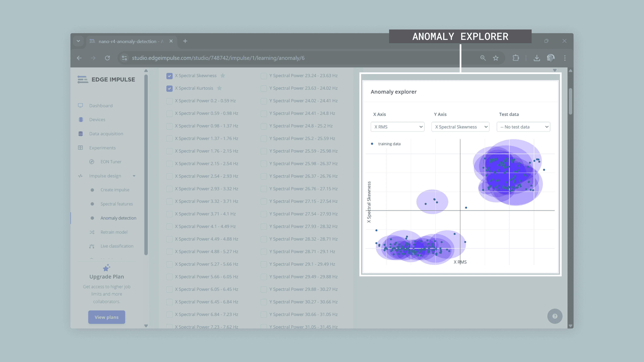
Task: Click the browser reload icon
Action: [x=107, y=58]
